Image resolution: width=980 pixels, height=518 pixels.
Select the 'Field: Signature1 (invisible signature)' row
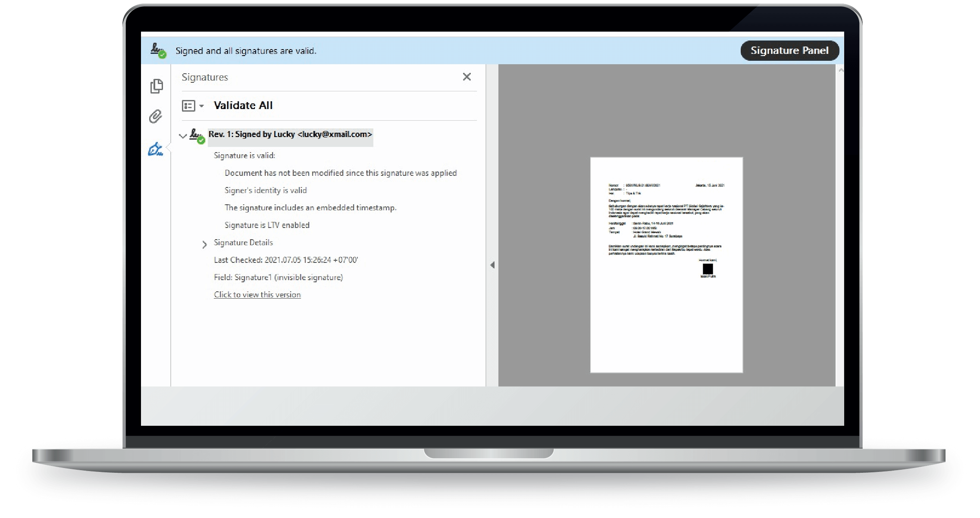point(278,278)
